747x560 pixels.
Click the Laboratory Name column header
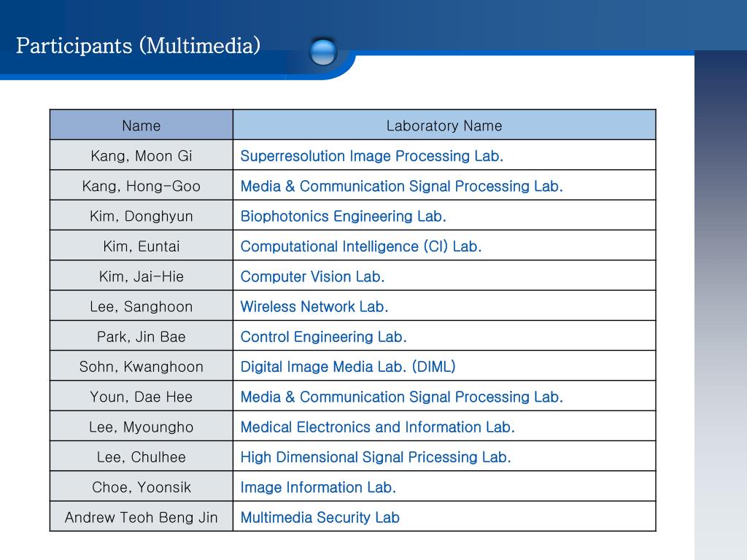point(444,125)
